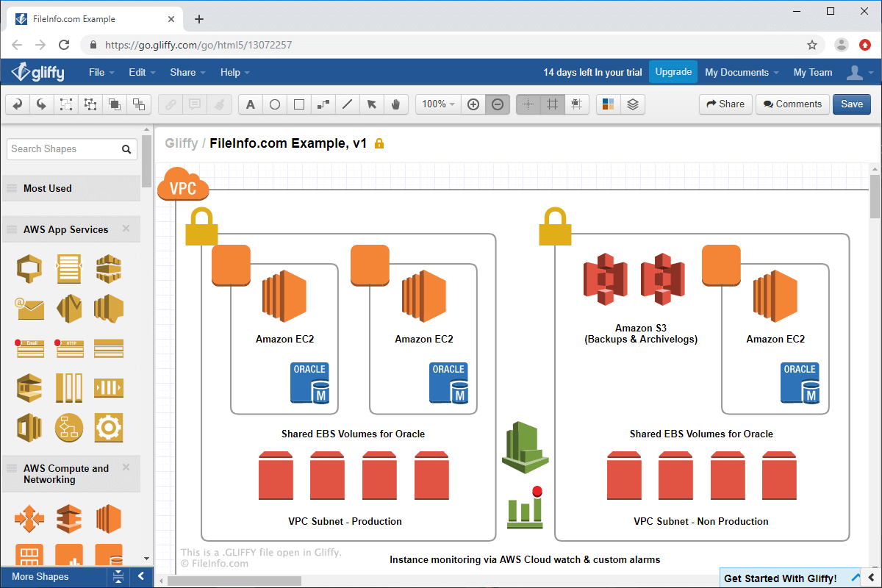Click the canvas horizontal scrollbar
The width and height of the screenshot is (882, 588).
[x=234, y=581]
